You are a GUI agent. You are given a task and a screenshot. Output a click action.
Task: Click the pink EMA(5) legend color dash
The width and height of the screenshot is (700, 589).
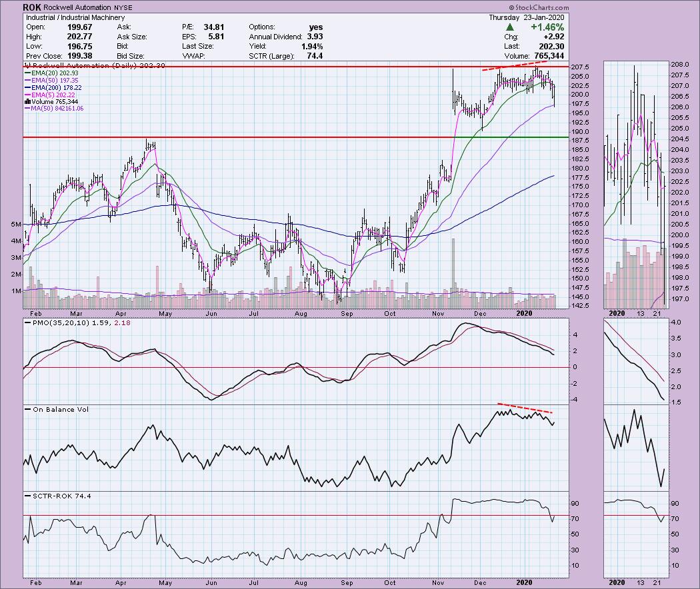[28, 95]
